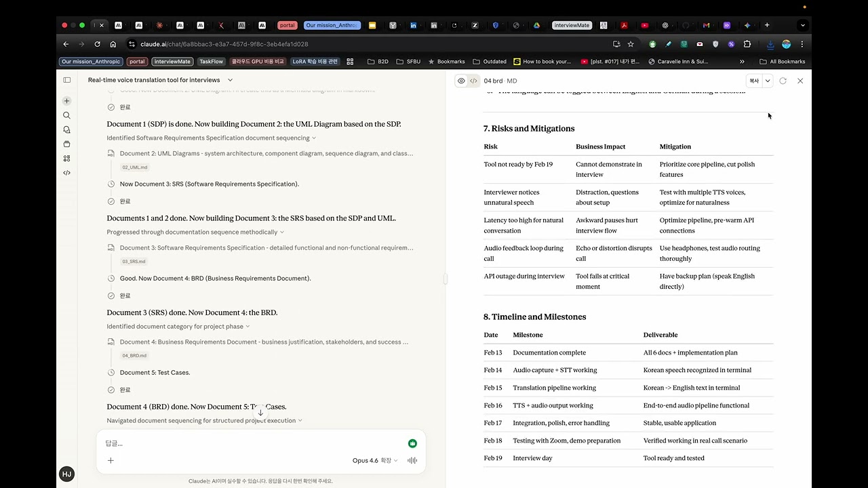Open the code icon in sidebar
Image resolution: width=868 pixels, height=488 pixels.
pyautogui.click(x=66, y=173)
